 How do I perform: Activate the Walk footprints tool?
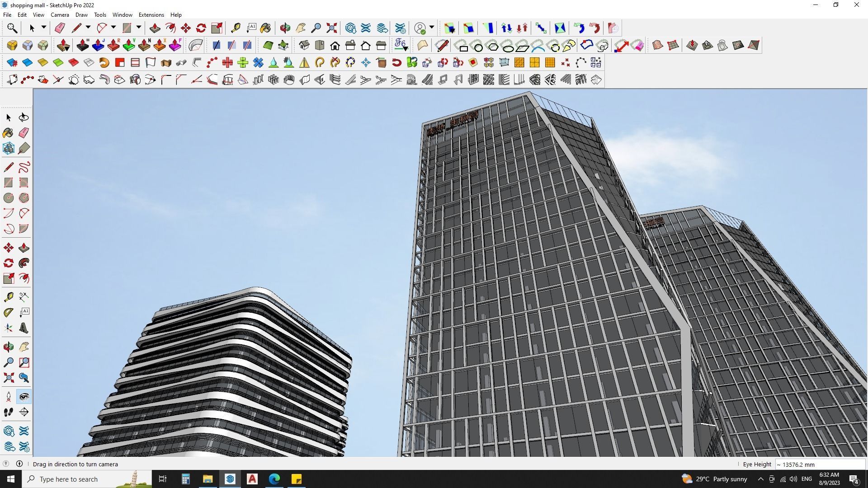pos(8,412)
